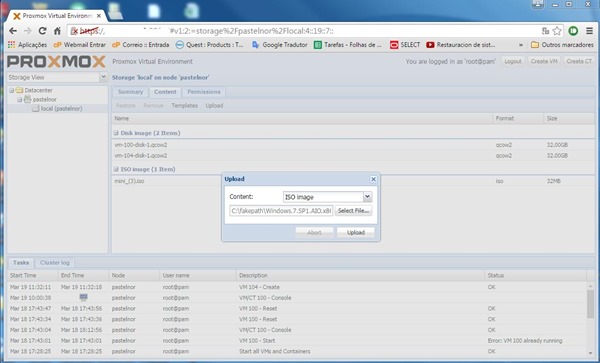This screenshot has width=600, height=363.
Task: Open the Tarefas - Folhas de bookmark
Action: (348, 45)
